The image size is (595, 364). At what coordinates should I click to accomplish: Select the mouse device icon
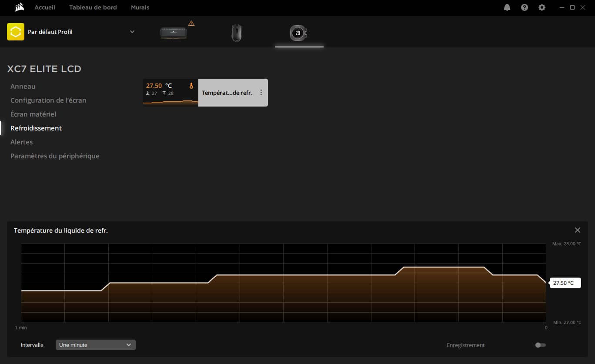(236, 33)
